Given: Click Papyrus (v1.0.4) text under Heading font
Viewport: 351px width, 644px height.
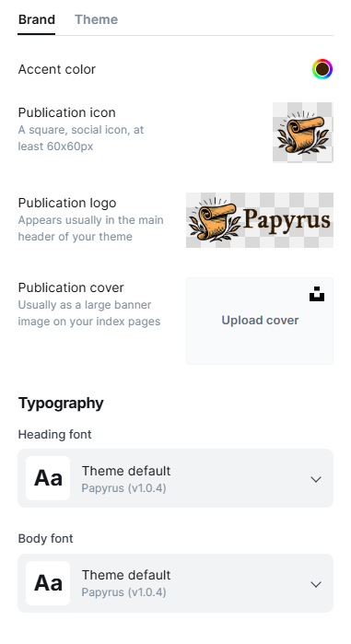Looking at the screenshot, I should click(123, 488).
